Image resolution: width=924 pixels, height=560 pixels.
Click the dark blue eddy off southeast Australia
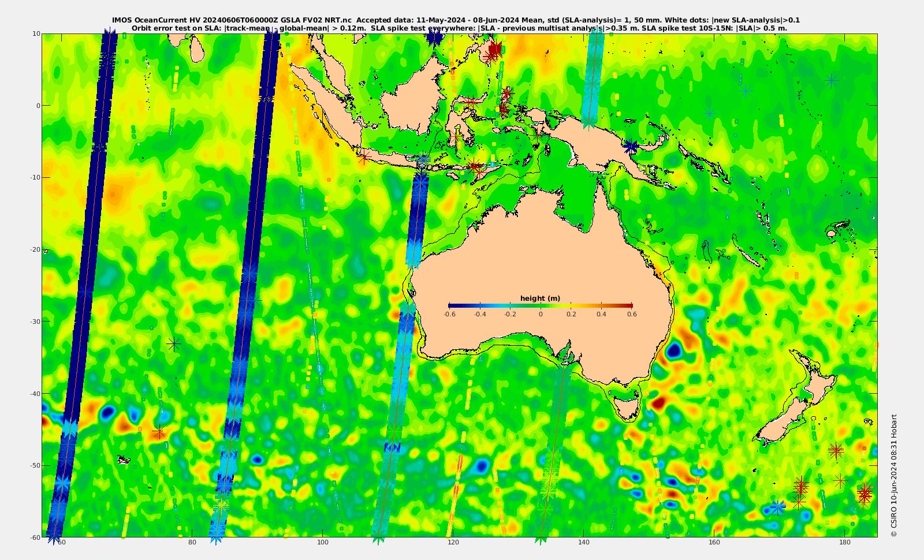pyautogui.click(x=674, y=350)
